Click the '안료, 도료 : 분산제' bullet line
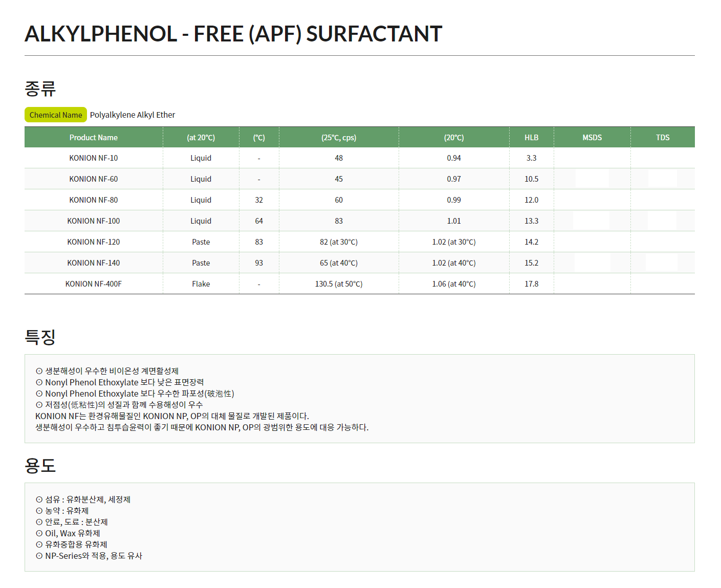 (72, 522)
